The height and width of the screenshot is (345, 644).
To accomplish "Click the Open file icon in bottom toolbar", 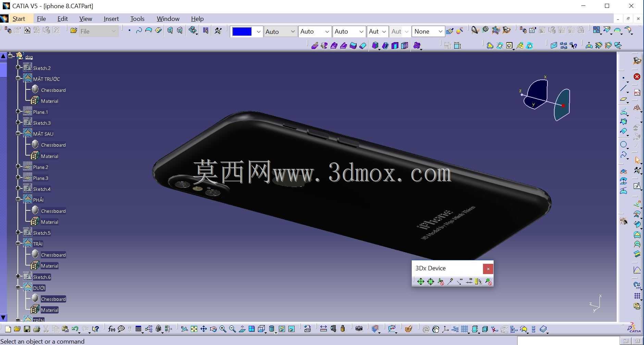I will [17, 329].
